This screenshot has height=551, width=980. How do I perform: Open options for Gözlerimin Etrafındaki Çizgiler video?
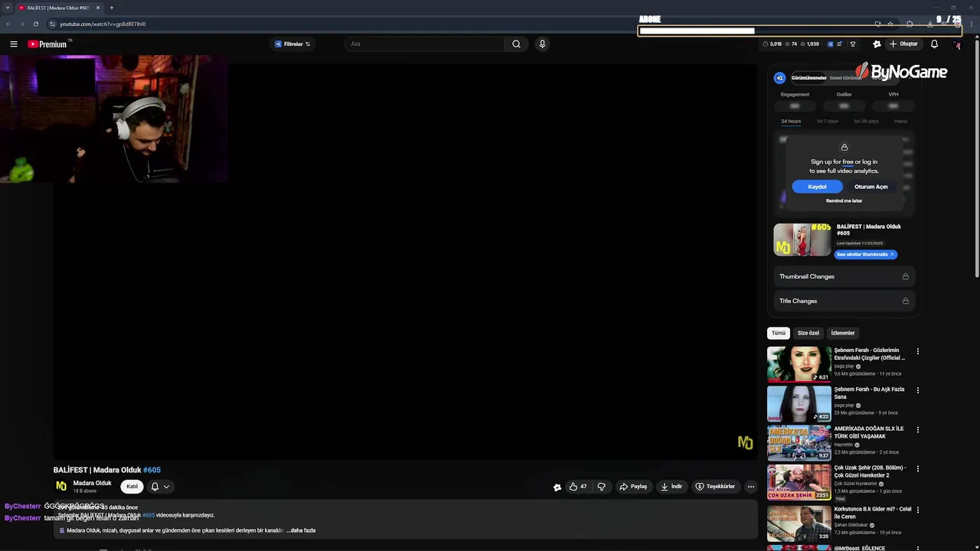[917, 351]
